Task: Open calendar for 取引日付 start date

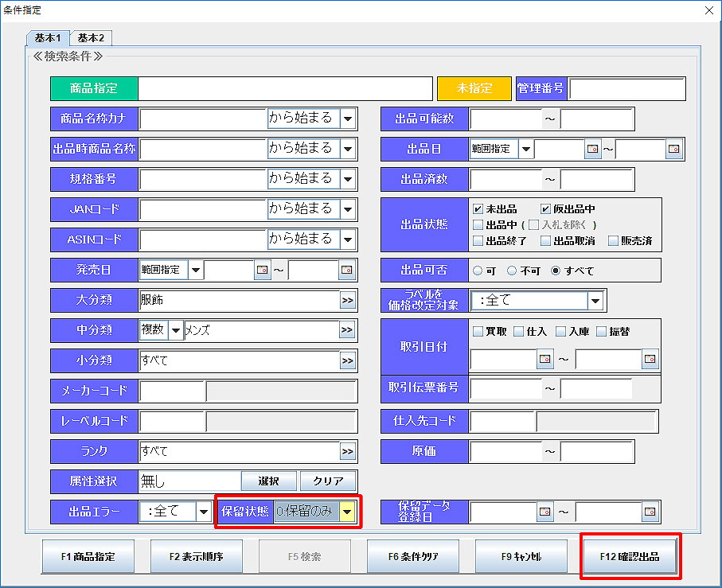Action: tap(545, 360)
